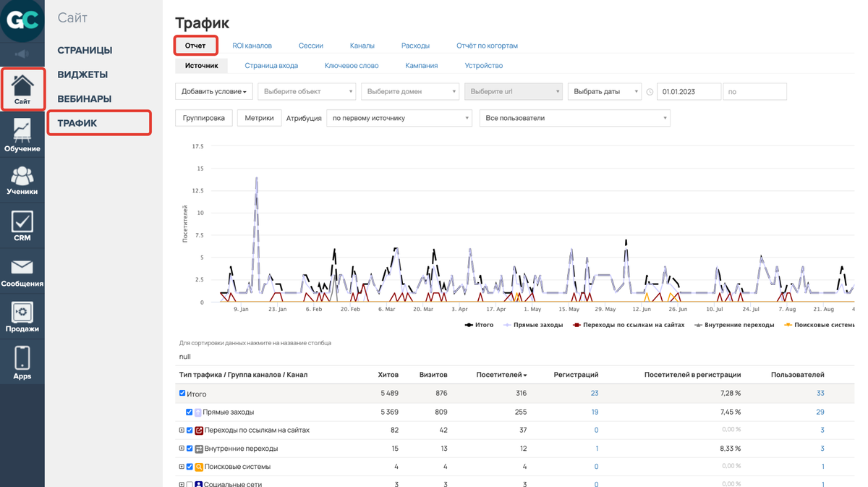Select the Устройство sub-tab
The image size is (868, 487).
click(x=484, y=66)
